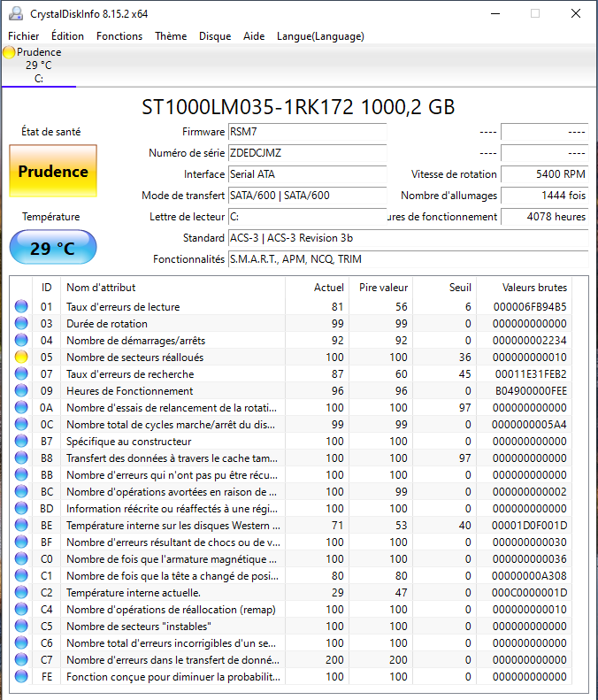Click the yellow status icon for attribute 05
The image size is (598, 700).
click(x=21, y=358)
